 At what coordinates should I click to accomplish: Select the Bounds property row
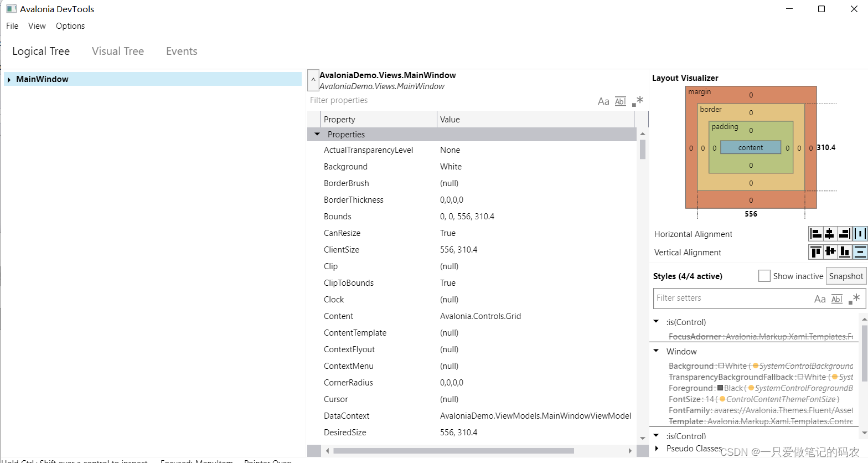pos(472,216)
